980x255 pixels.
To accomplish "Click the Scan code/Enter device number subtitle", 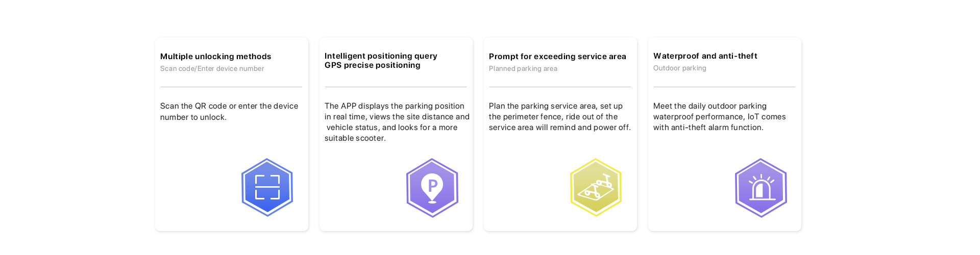I will click(212, 69).
